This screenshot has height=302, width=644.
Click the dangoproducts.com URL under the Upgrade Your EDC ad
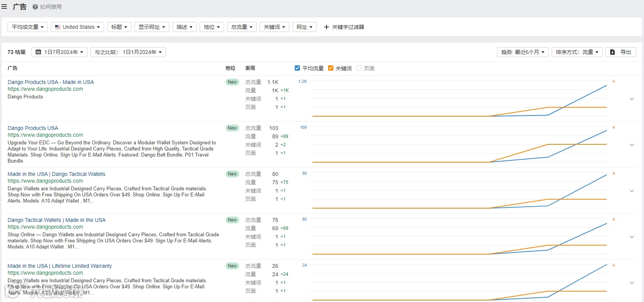coord(45,135)
